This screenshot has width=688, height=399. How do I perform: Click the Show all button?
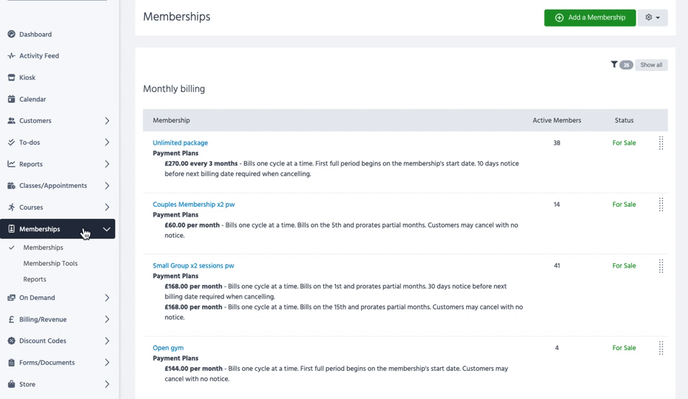651,65
